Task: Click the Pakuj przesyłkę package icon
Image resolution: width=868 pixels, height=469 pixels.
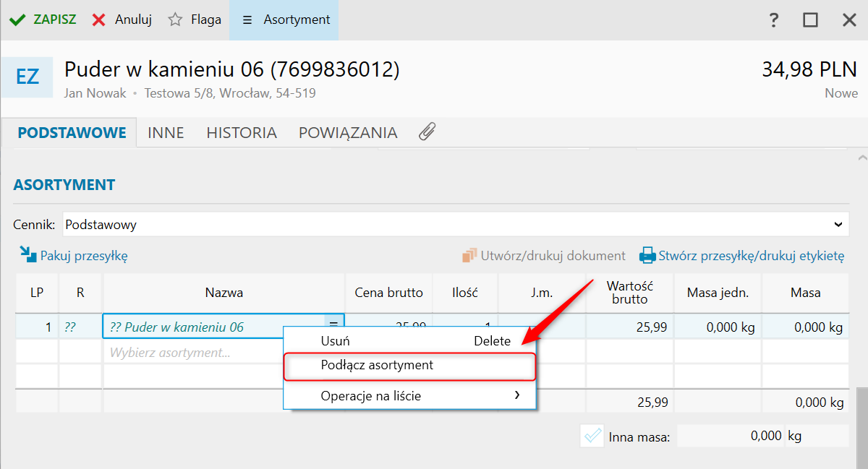Action: point(27,255)
